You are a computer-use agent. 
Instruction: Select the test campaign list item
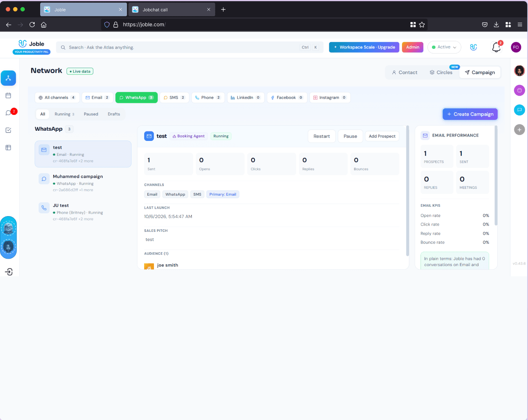[83, 154]
